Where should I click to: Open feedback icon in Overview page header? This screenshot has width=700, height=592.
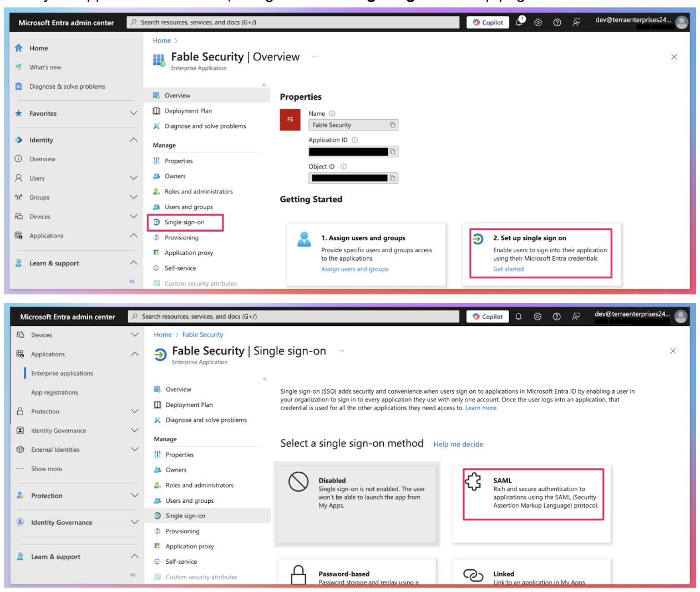point(577,22)
